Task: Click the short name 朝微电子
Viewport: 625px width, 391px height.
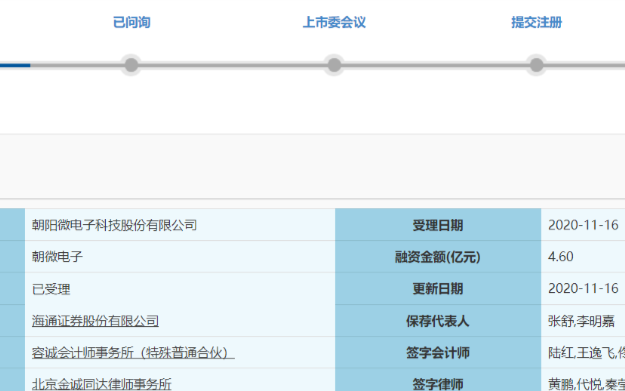Action: pos(57,257)
